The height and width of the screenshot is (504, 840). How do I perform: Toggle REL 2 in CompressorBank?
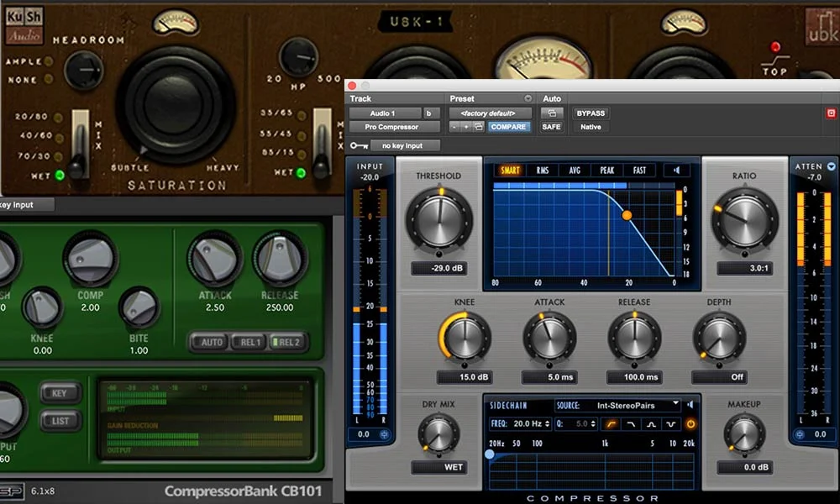[x=287, y=342]
